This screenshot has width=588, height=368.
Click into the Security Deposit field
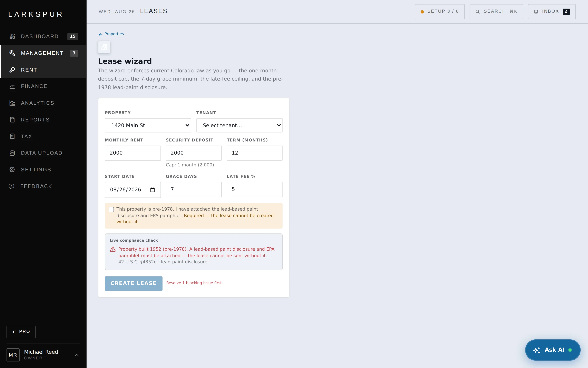pos(194,153)
